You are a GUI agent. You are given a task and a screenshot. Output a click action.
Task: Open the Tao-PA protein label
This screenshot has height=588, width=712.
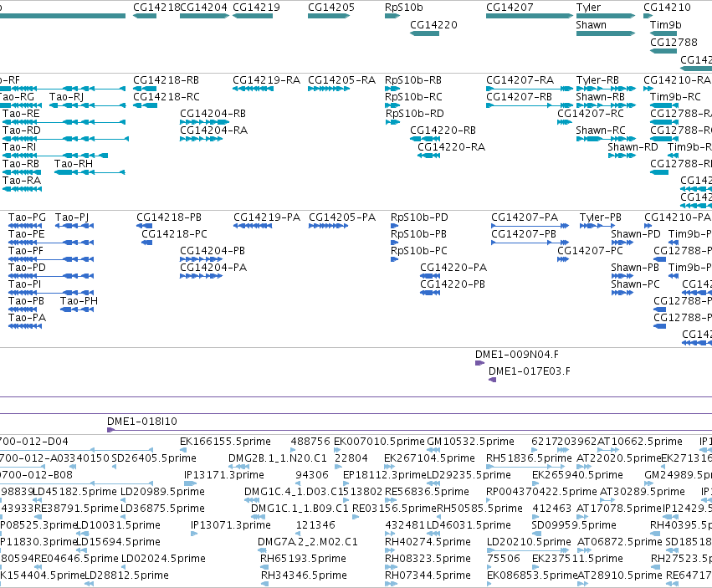(x=27, y=318)
